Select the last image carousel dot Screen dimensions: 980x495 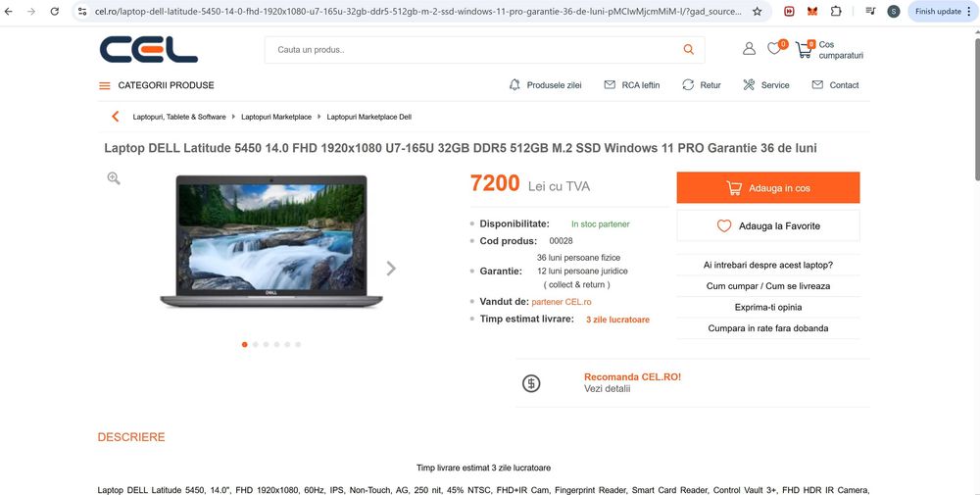(x=298, y=344)
